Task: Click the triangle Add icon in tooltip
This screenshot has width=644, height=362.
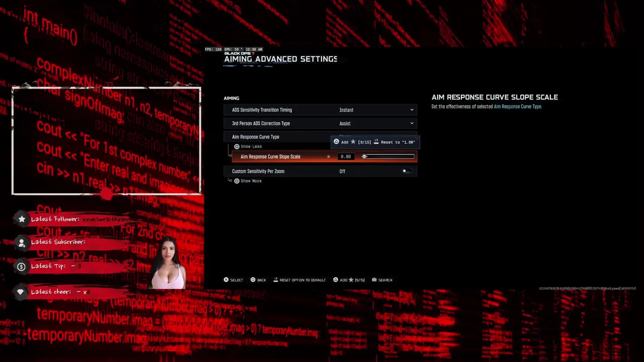Action: coord(336,142)
